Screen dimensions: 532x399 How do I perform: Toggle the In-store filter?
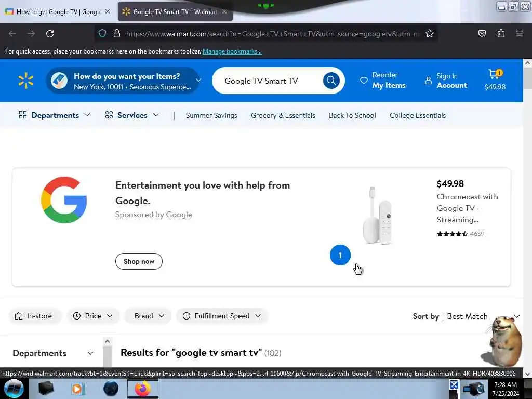(35, 316)
